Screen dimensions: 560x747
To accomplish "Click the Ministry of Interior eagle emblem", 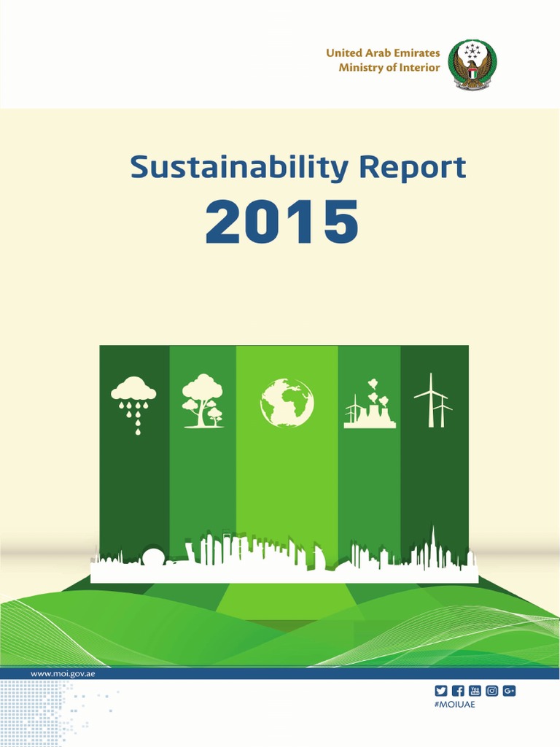I will (472, 64).
